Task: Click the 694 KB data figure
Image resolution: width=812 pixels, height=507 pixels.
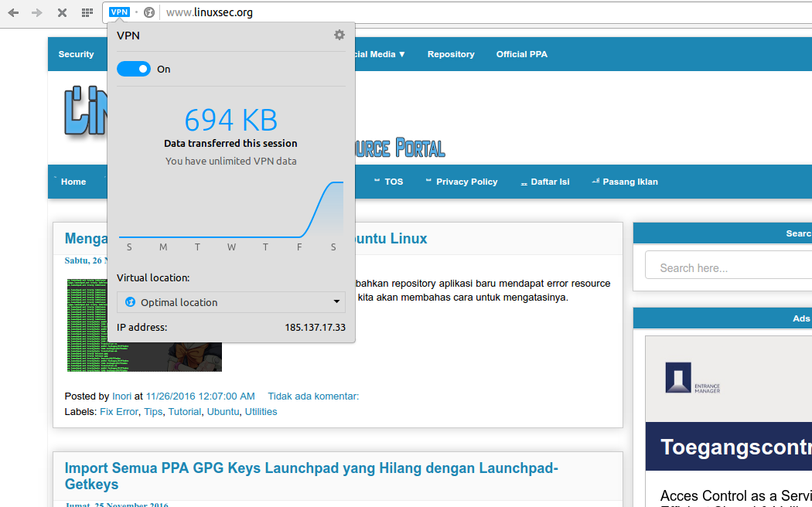Action: coord(231,120)
